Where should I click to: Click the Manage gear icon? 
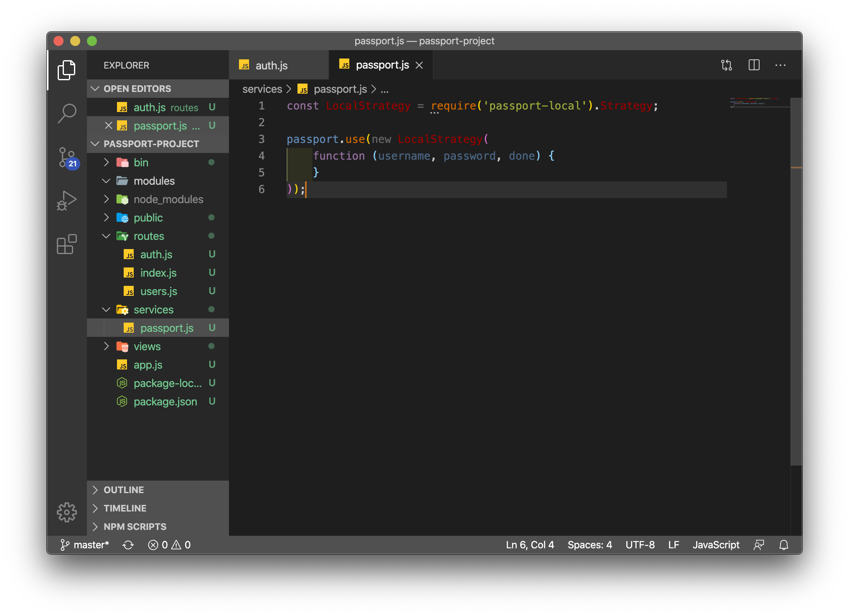tap(67, 512)
